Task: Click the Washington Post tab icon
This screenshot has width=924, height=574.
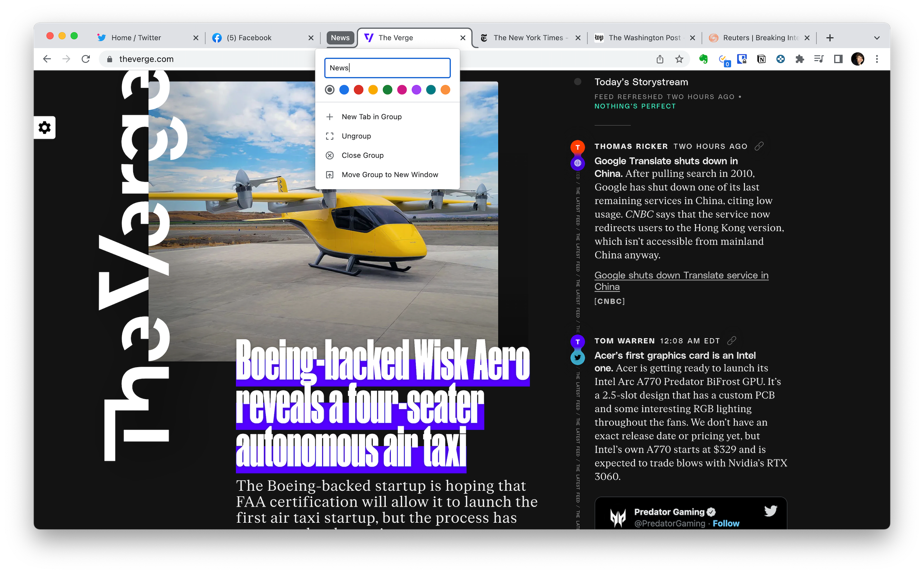Action: [599, 38]
